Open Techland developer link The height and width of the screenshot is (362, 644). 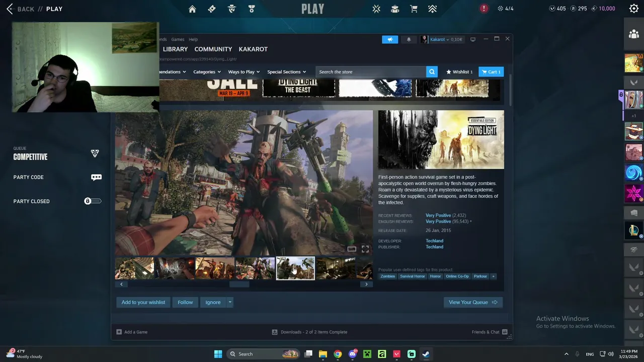(434, 241)
